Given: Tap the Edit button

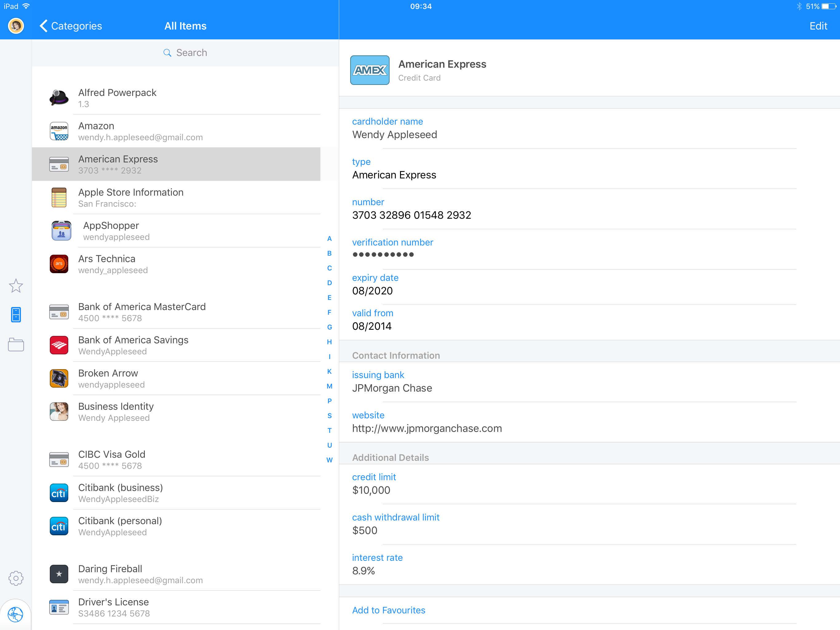Looking at the screenshot, I should coord(818,26).
